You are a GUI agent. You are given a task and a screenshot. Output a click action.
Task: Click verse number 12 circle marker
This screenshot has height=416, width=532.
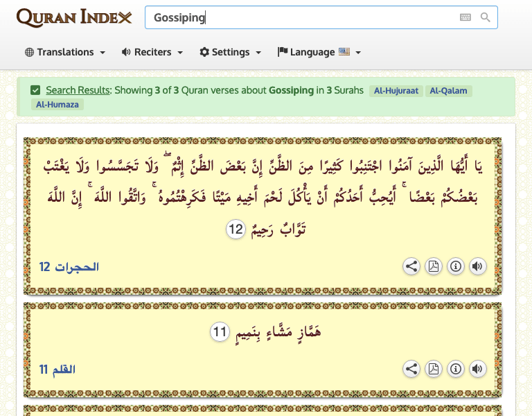[236, 229]
